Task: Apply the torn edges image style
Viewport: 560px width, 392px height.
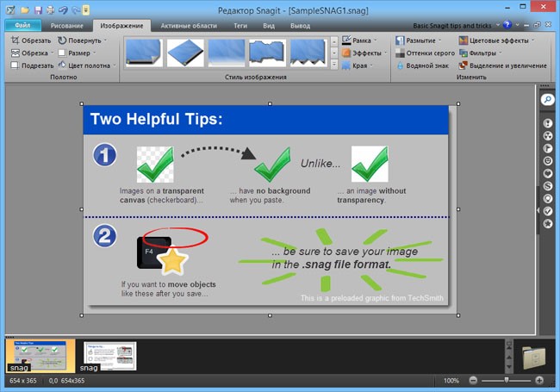Action: [x=267, y=53]
